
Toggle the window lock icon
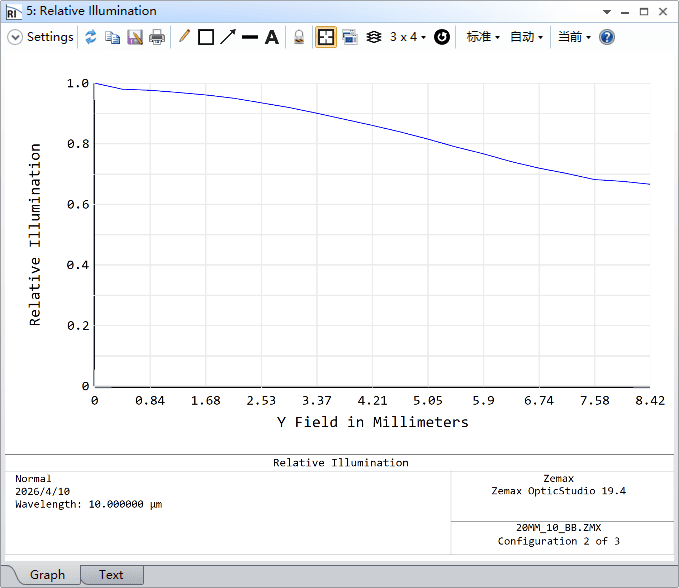(298, 37)
